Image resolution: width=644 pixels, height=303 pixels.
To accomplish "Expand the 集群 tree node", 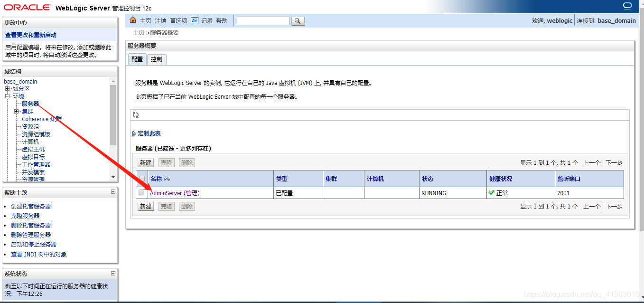I will [x=17, y=112].
